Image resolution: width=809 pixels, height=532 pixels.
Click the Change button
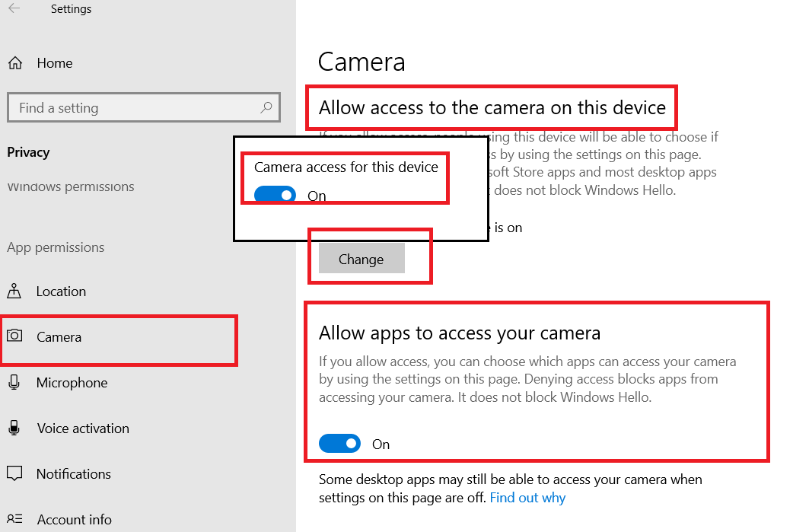362,259
